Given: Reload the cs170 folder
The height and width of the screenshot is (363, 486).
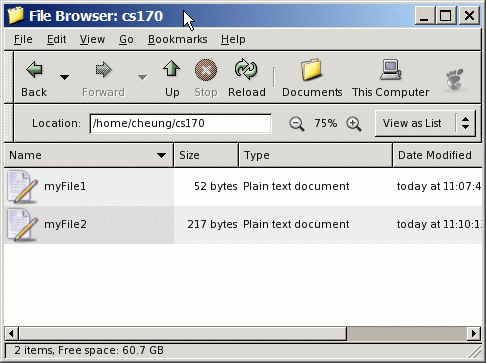Looking at the screenshot, I should pyautogui.click(x=247, y=78).
